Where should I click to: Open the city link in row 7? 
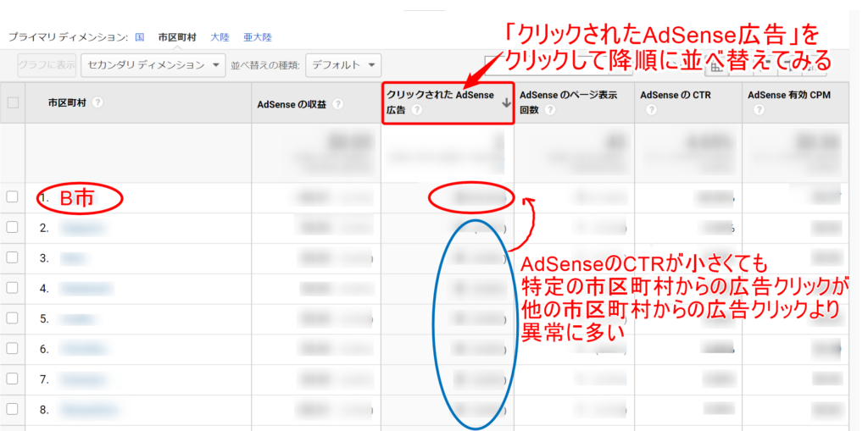point(83,379)
